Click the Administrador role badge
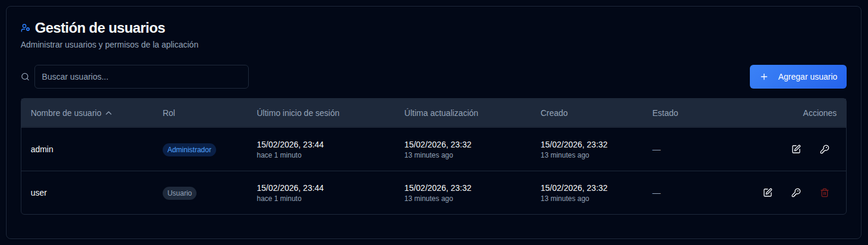Viewport: 868px width, 245px height. [189, 150]
